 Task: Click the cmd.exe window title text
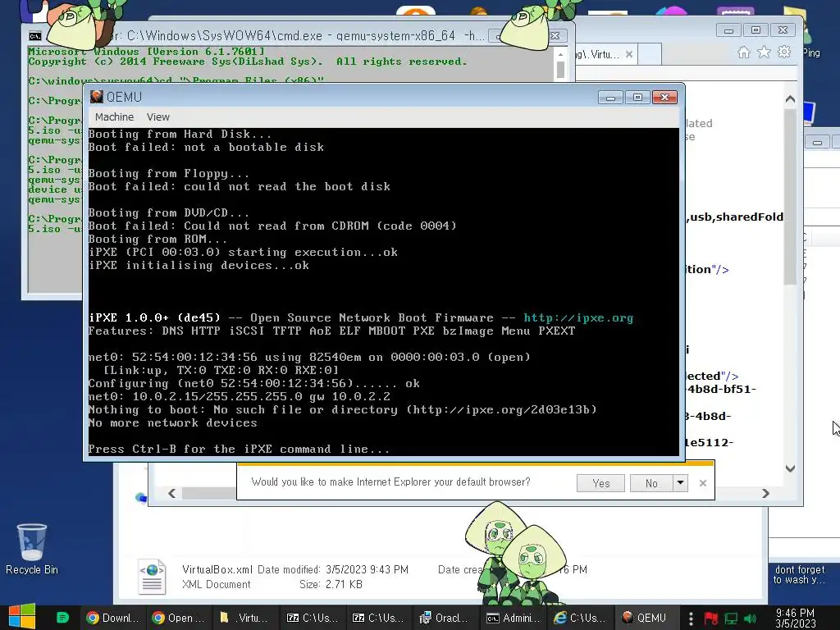(295, 36)
